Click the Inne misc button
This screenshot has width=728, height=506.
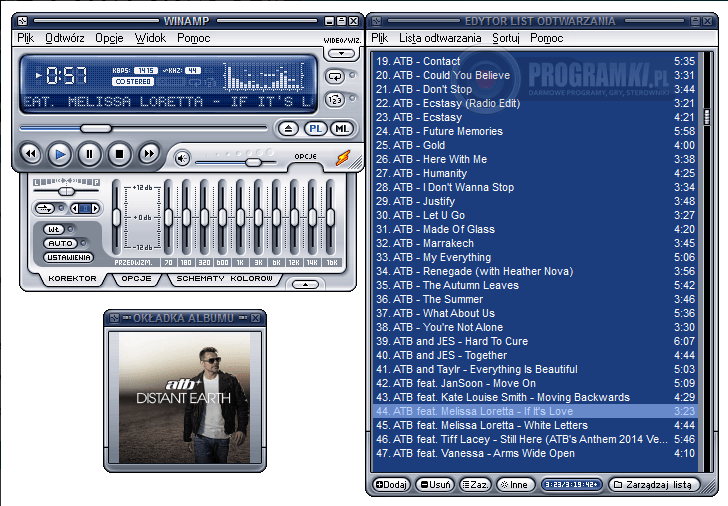tap(514, 485)
